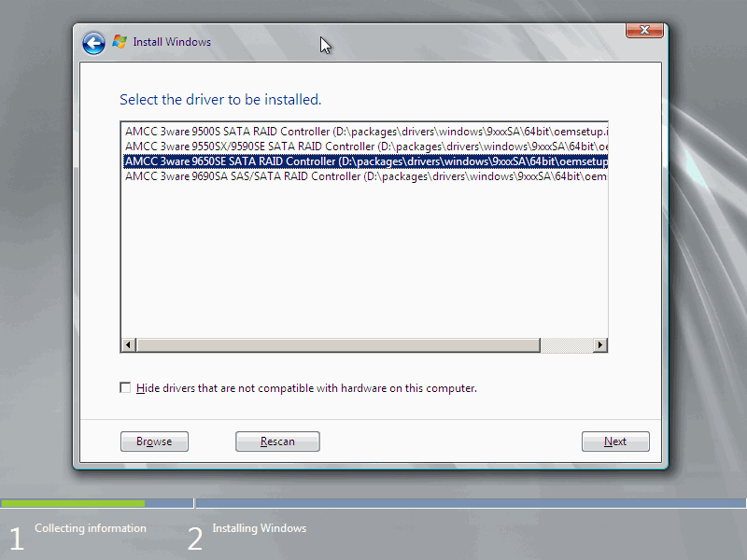This screenshot has width=747, height=560.
Task: Enable Hide incompatible drivers checkbox
Action: 125,387
